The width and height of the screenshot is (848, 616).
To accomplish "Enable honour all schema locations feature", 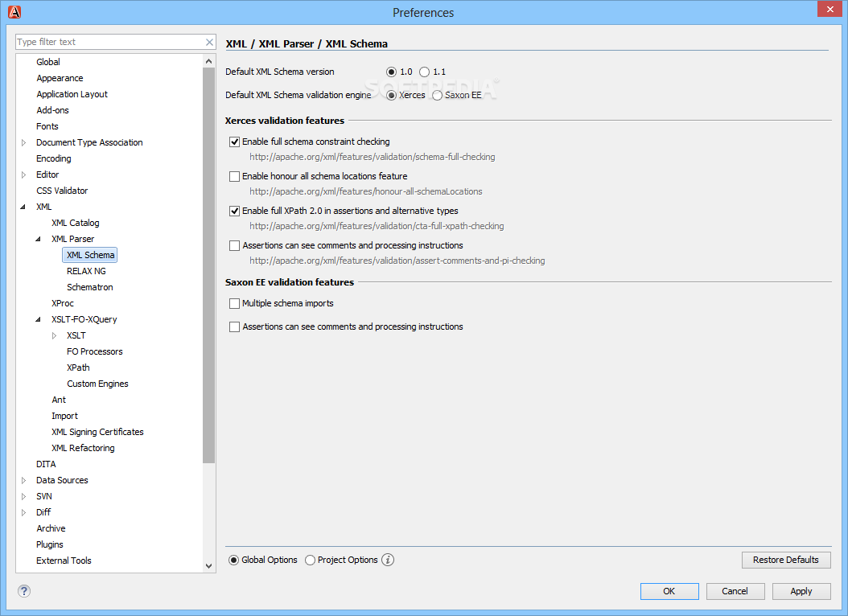I will click(234, 177).
